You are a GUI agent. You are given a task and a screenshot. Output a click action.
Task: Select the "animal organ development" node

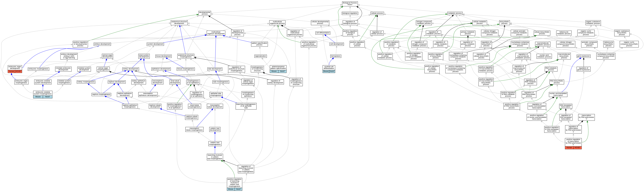click(107, 56)
